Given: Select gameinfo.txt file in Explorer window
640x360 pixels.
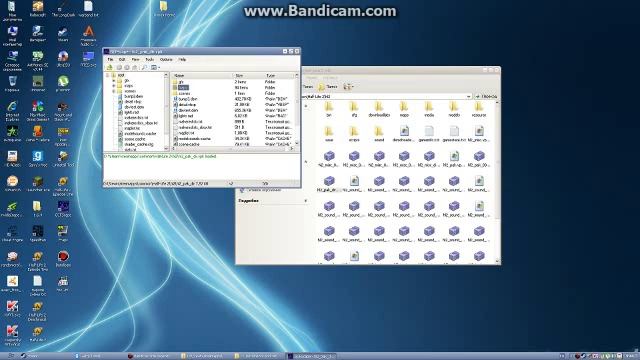Looking at the screenshot, I should (429, 134).
